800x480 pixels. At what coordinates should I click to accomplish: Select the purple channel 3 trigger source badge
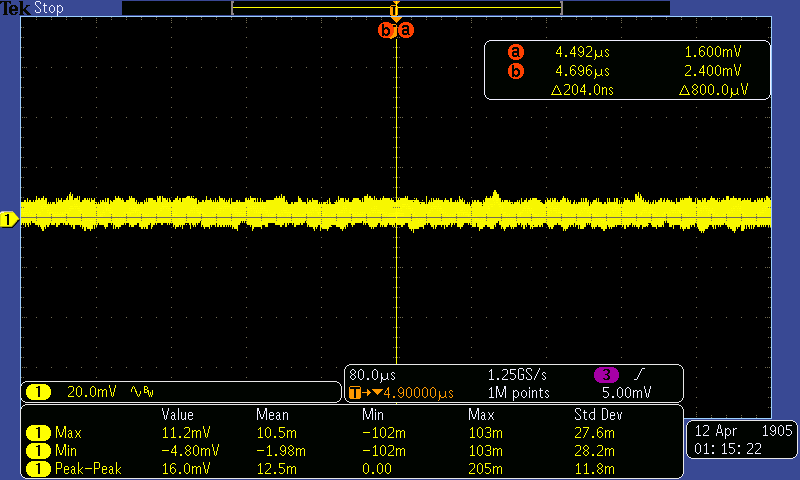(606, 375)
